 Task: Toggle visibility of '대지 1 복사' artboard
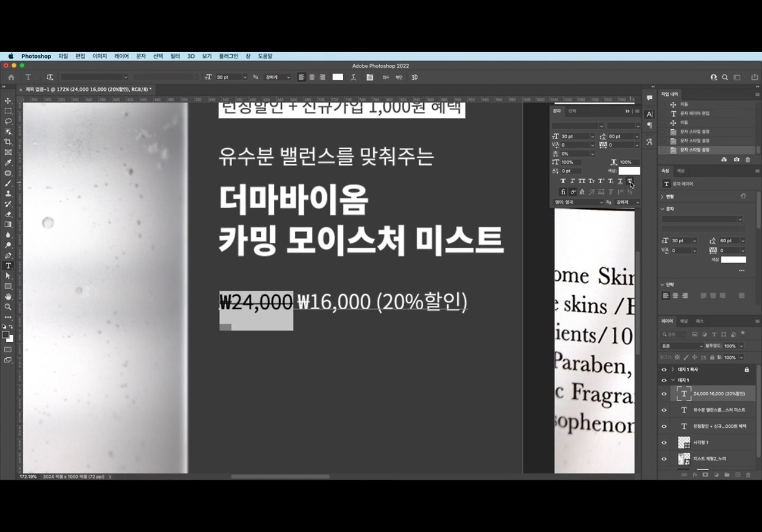[664, 370]
